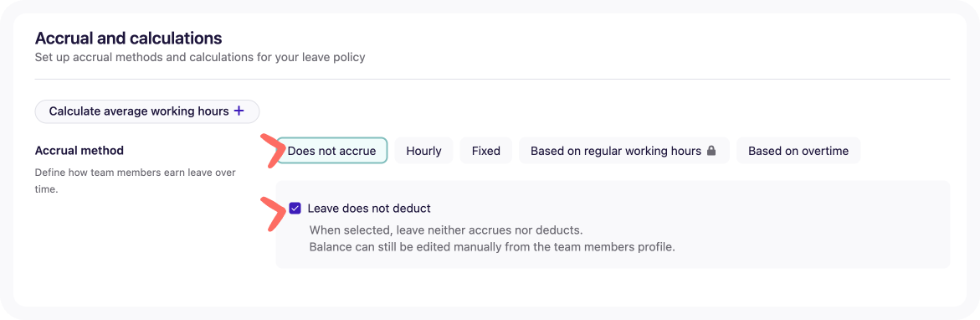980x320 pixels.
Task: Click the plus icon beside Calculate average working hours
Action: (239, 111)
